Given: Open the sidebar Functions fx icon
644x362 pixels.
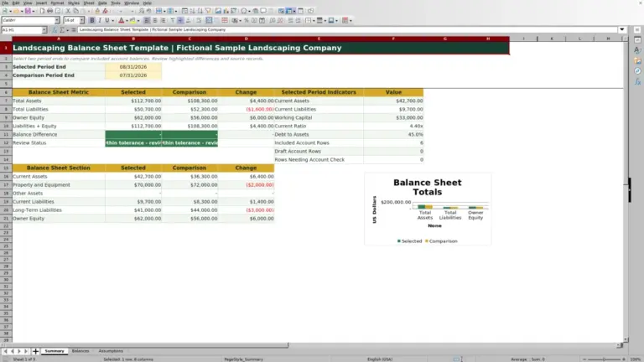Looking at the screenshot, I should (x=637, y=81).
